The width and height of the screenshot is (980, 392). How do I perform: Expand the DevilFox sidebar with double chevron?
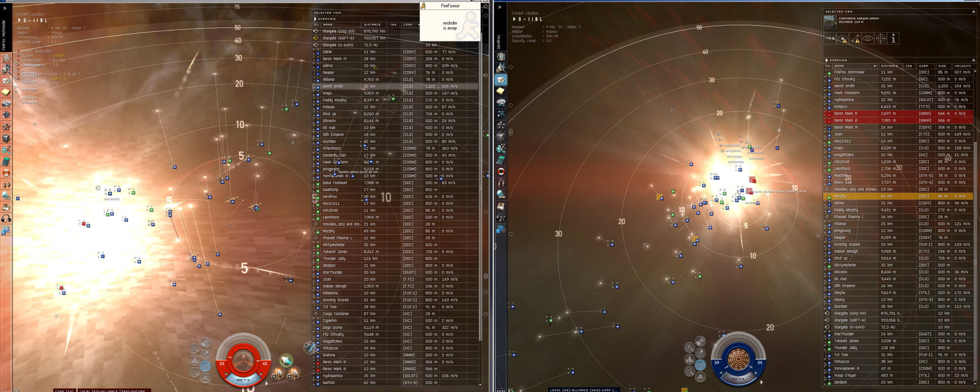(x=499, y=7)
